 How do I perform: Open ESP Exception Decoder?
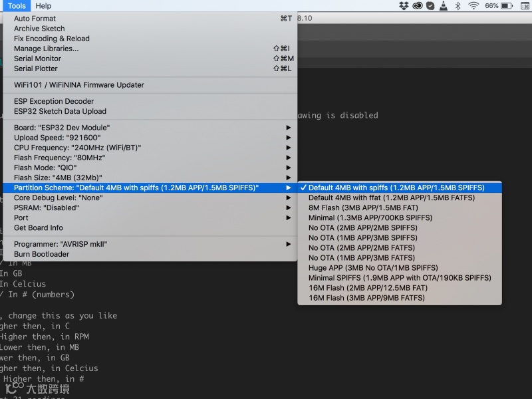coord(150,102)
